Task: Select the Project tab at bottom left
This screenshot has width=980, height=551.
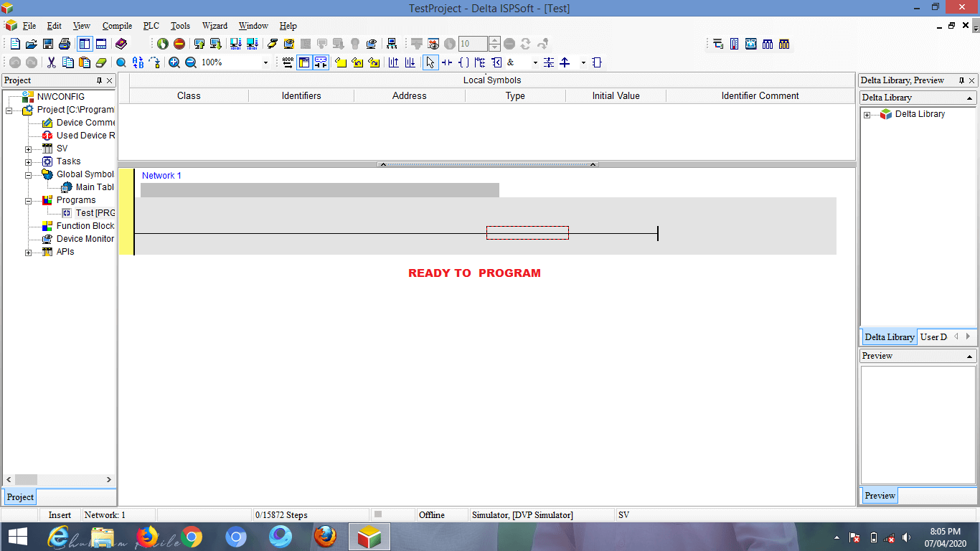Action: (x=20, y=496)
